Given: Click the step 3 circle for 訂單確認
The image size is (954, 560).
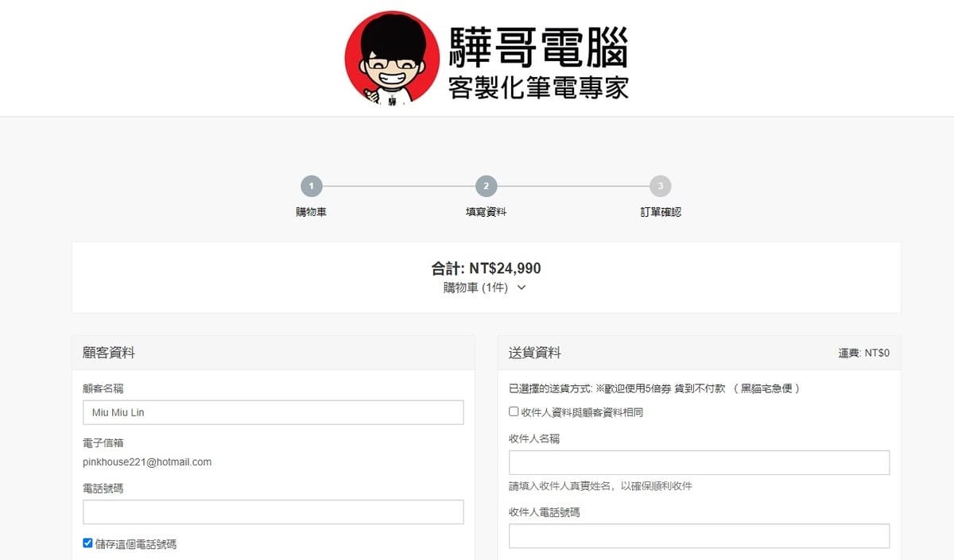Looking at the screenshot, I should pos(660,187).
